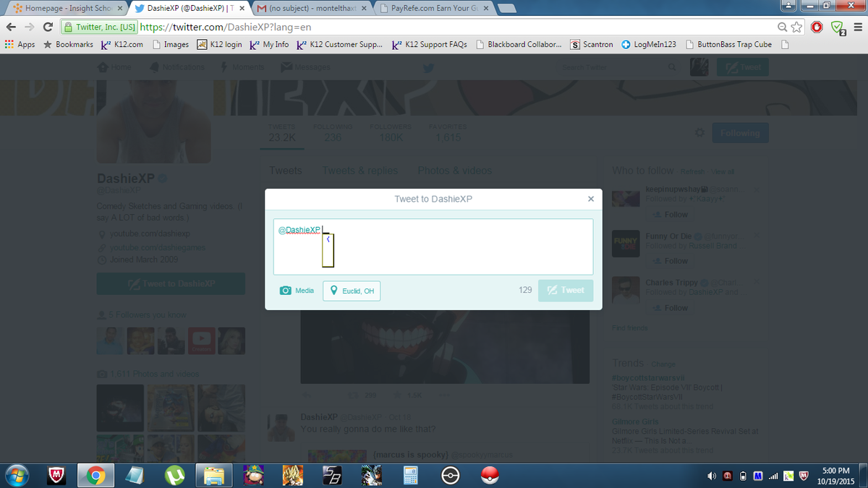Screen dimensions: 868x488
Task: Open the Chrome hamburger menu
Action: coord(857,27)
